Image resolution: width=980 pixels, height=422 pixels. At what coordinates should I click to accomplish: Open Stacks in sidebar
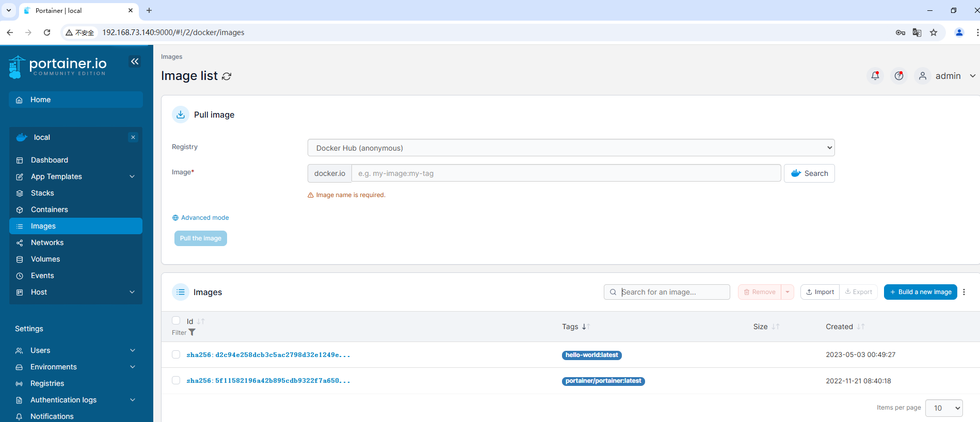point(76,193)
